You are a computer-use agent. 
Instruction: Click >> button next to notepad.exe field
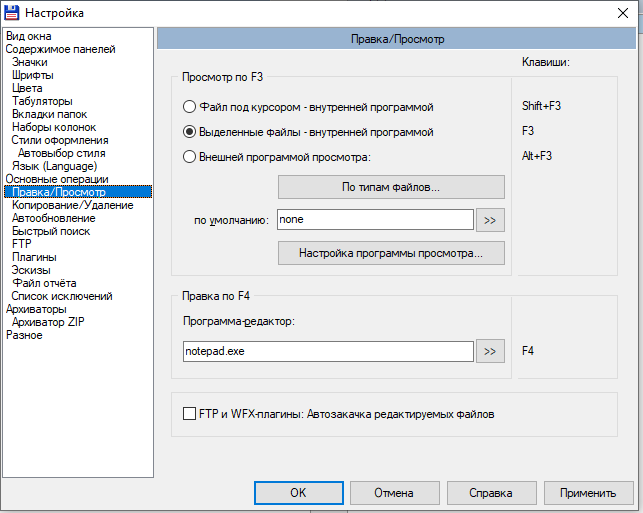490,351
